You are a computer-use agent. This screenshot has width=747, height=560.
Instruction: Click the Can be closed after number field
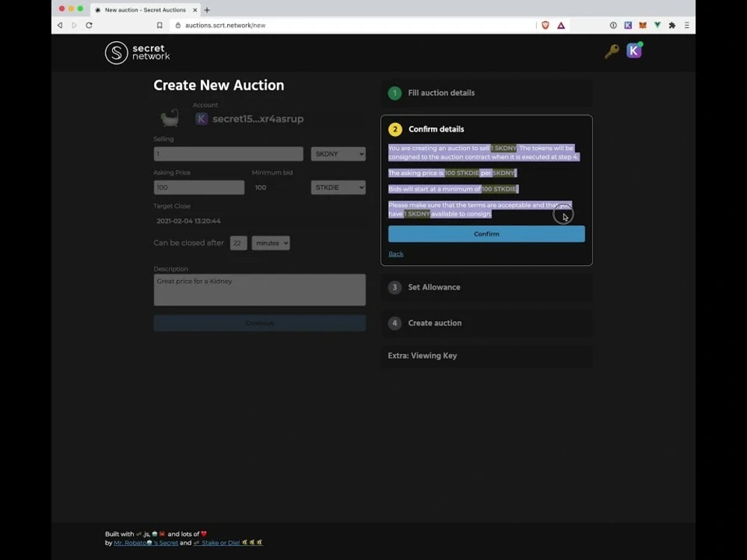238,243
